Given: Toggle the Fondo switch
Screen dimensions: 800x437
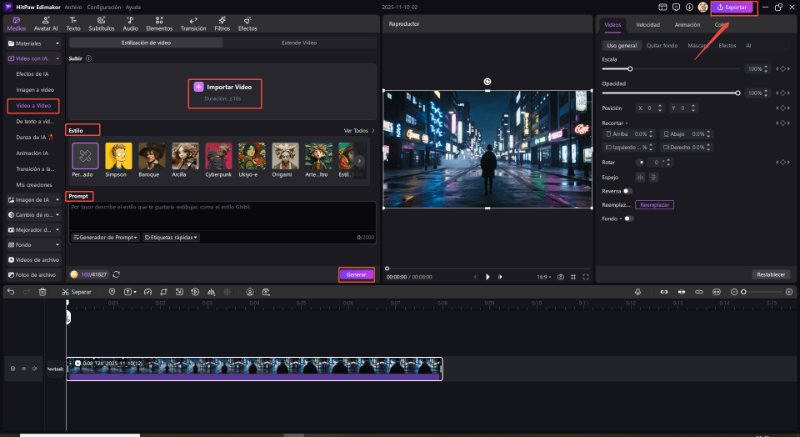Looking at the screenshot, I should coord(629,219).
